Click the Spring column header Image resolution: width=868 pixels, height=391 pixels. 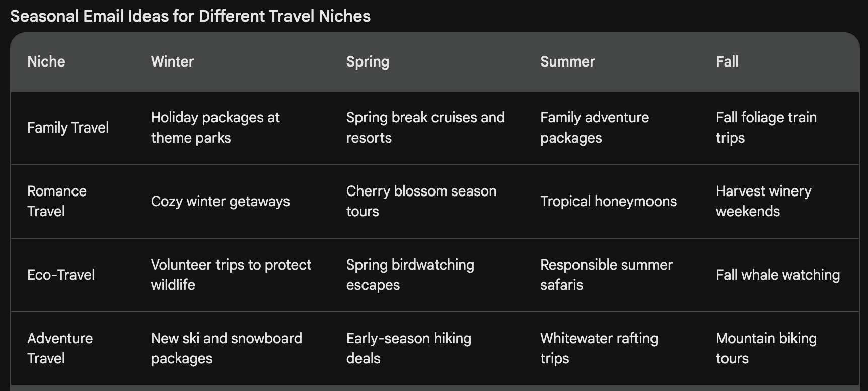tap(368, 62)
